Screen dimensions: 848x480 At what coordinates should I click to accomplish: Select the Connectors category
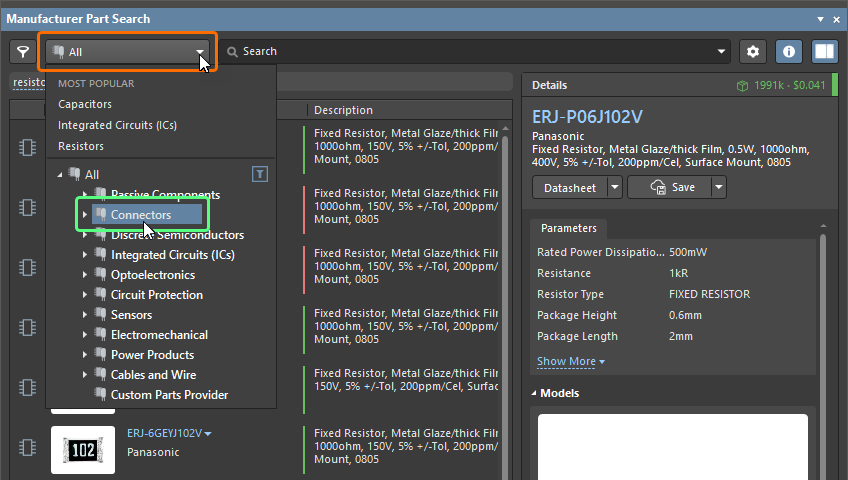click(141, 215)
